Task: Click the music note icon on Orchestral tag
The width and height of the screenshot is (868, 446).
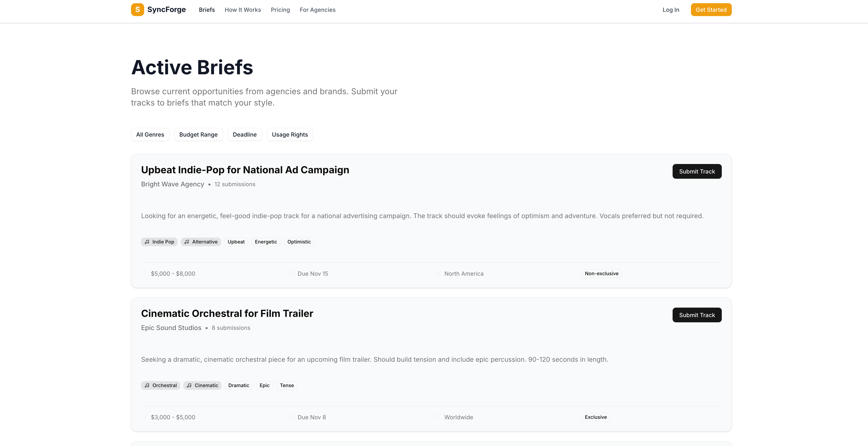Action: coord(147,386)
